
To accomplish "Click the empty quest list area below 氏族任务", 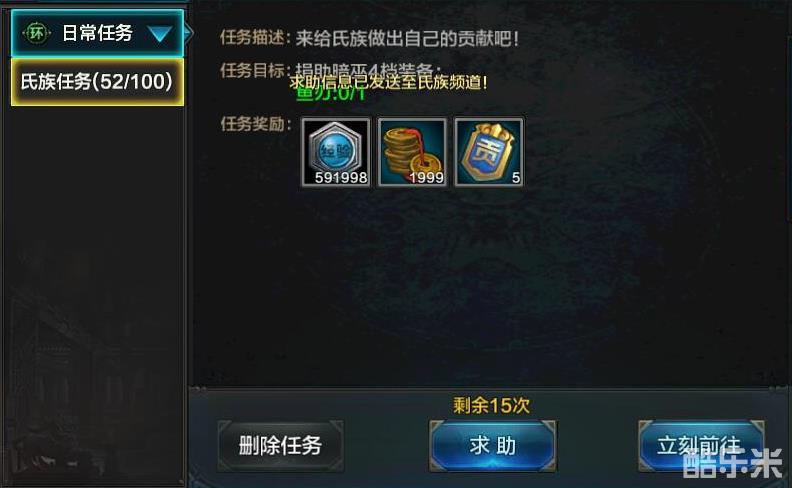I will (x=96, y=293).
